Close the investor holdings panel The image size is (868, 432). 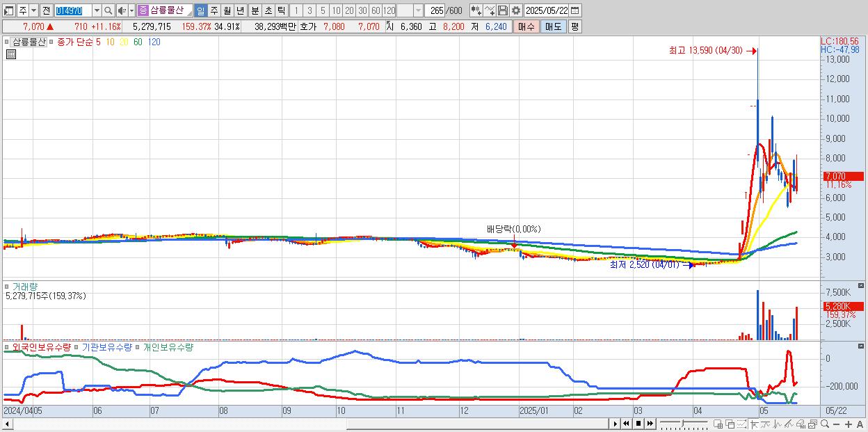(861, 345)
